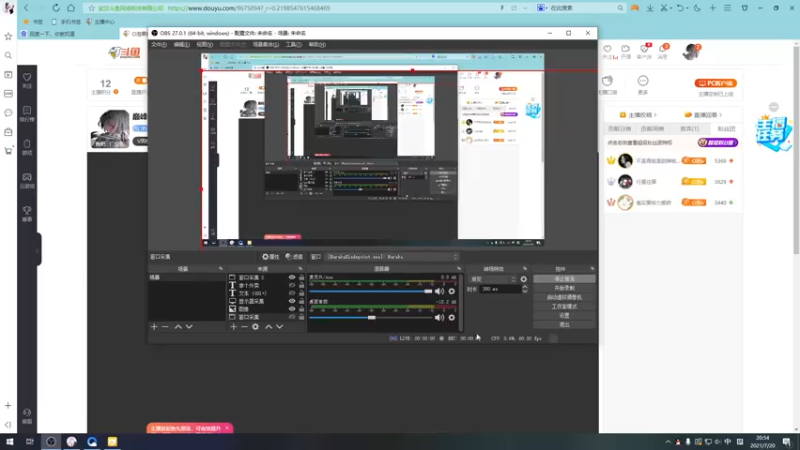Toggle visibility of image source
The image size is (800, 450).
(x=292, y=309)
